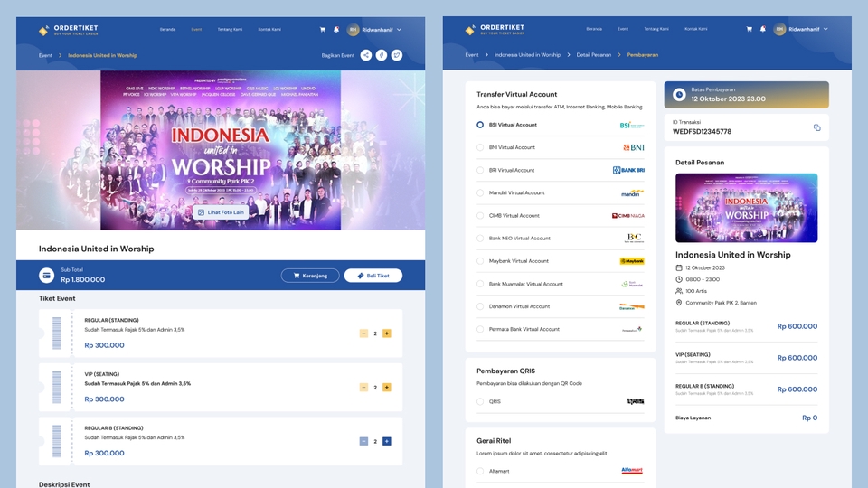Screen dimensions: 868x488
Task: Click Event breadcrumb on left page
Action: click(45, 55)
